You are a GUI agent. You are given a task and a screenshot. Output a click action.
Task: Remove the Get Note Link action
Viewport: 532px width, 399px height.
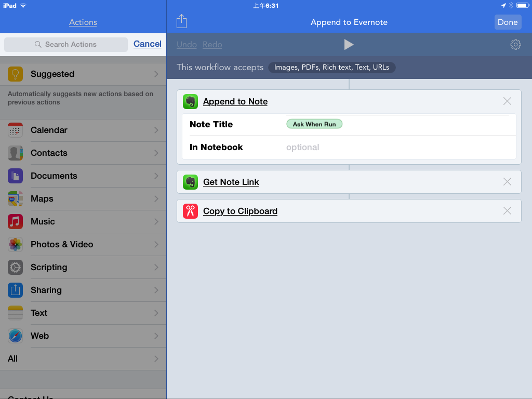pyautogui.click(x=507, y=181)
